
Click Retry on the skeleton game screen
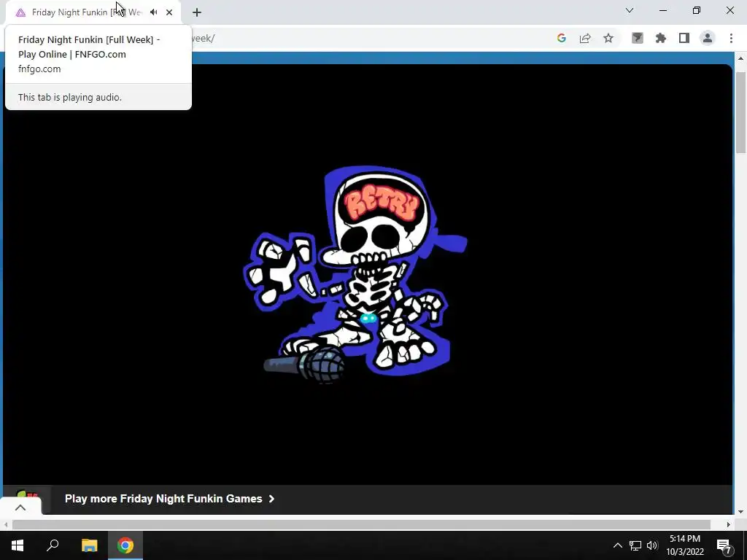click(381, 205)
